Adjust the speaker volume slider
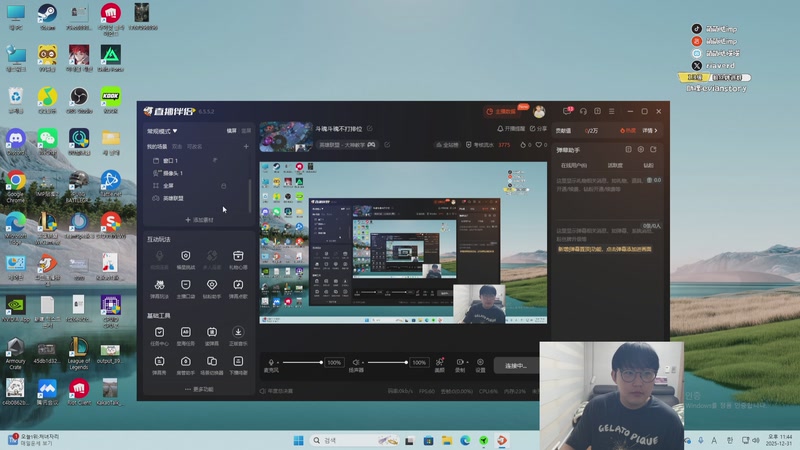The image size is (800, 450). point(387,362)
